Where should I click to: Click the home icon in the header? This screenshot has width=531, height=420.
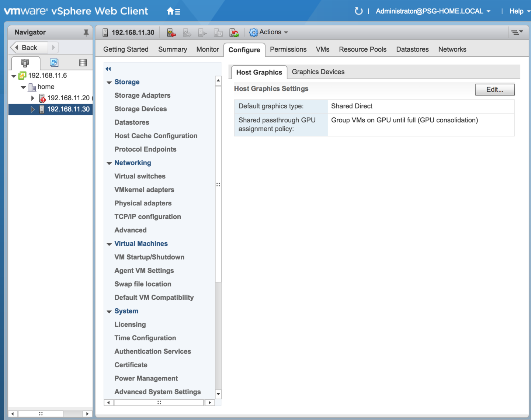tap(170, 11)
